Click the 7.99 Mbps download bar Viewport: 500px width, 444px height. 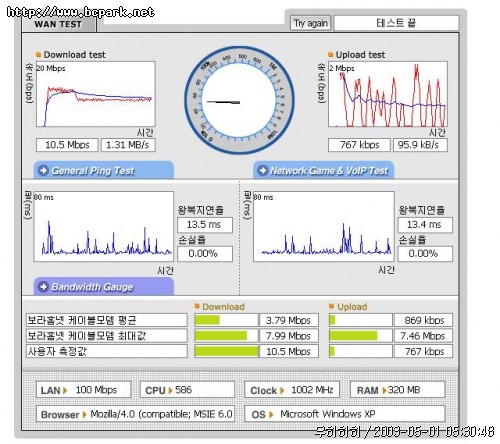tap(226, 336)
